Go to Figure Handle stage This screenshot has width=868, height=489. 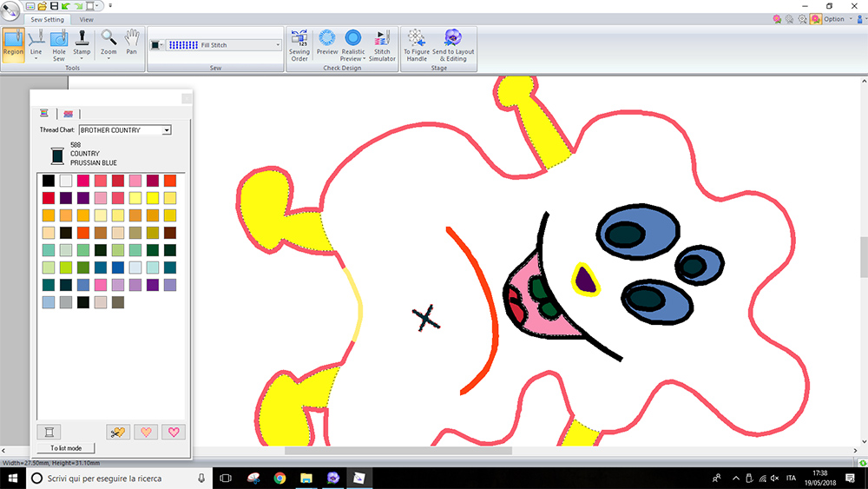pos(417,45)
